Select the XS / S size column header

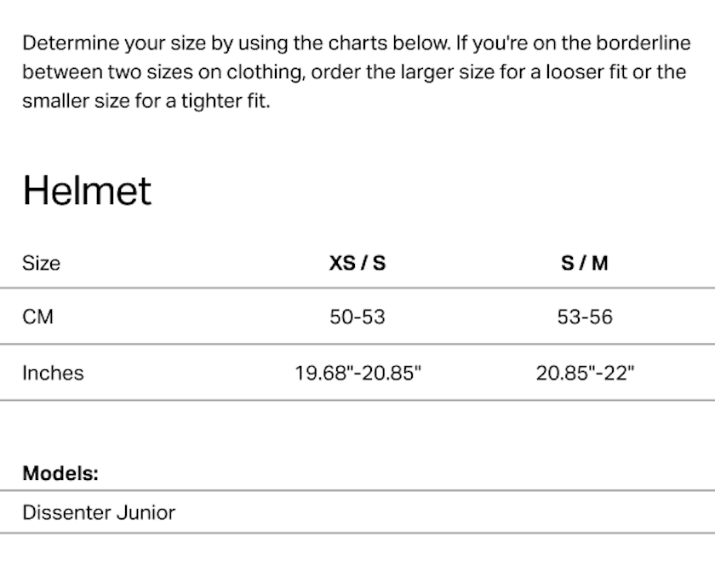357,263
